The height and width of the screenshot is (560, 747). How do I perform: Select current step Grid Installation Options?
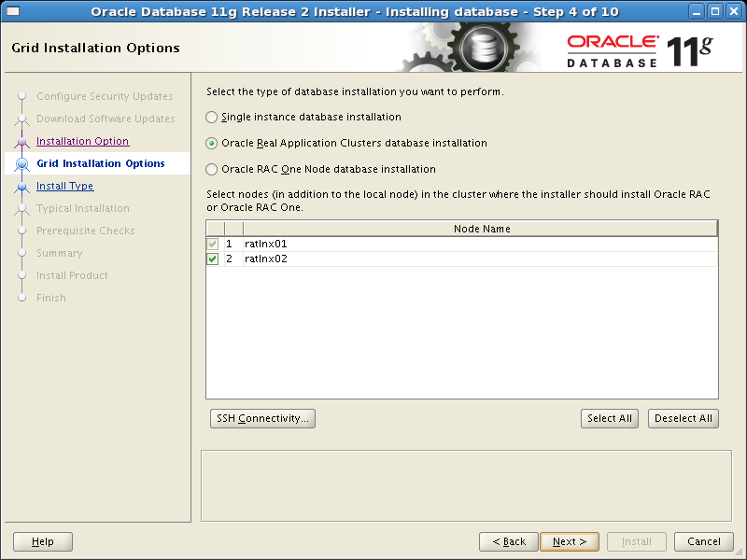coord(101,164)
